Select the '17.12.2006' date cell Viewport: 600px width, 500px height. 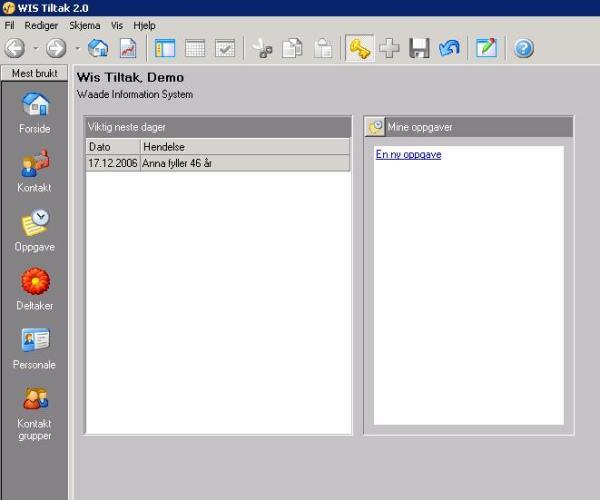click(x=113, y=163)
